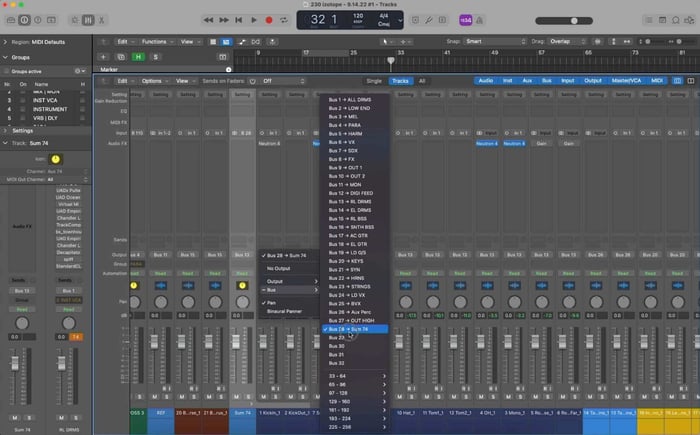Toggle the global Solo (S) button
Viewport: 700px width, 435px height.
(155, 57)
